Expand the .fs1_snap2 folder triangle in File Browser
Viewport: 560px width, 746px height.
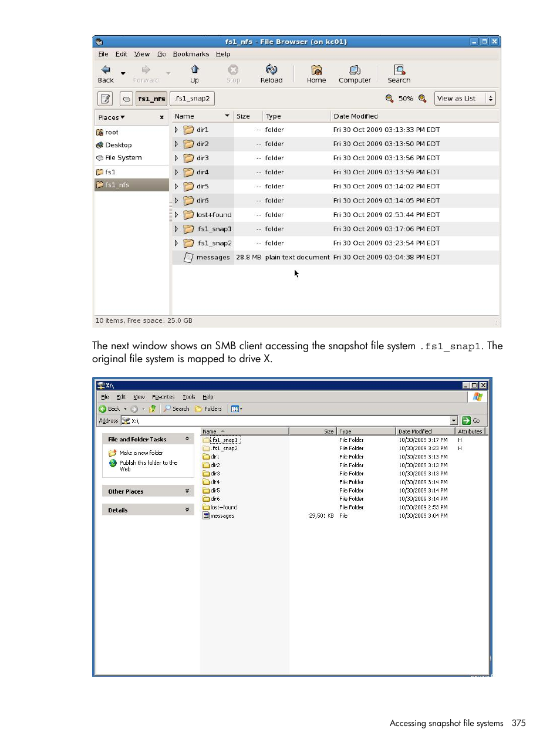[176, 243]
